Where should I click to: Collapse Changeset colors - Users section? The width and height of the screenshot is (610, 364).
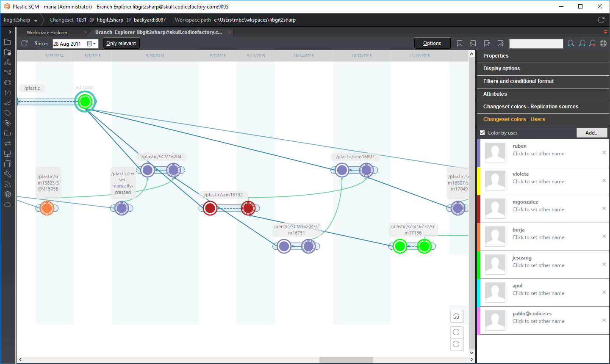pyautogui.click(x=543, y=119)
